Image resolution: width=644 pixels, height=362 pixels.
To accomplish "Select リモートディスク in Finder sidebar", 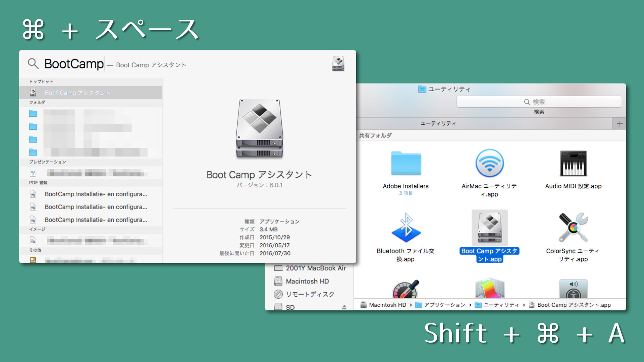I will coord(304,294).
